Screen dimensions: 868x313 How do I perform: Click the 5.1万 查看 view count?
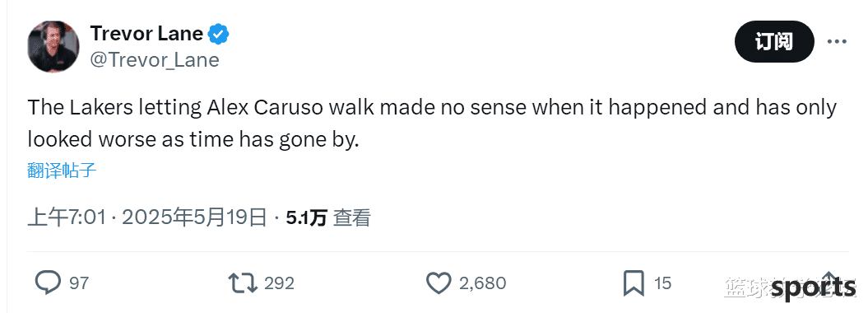[327, 218]
